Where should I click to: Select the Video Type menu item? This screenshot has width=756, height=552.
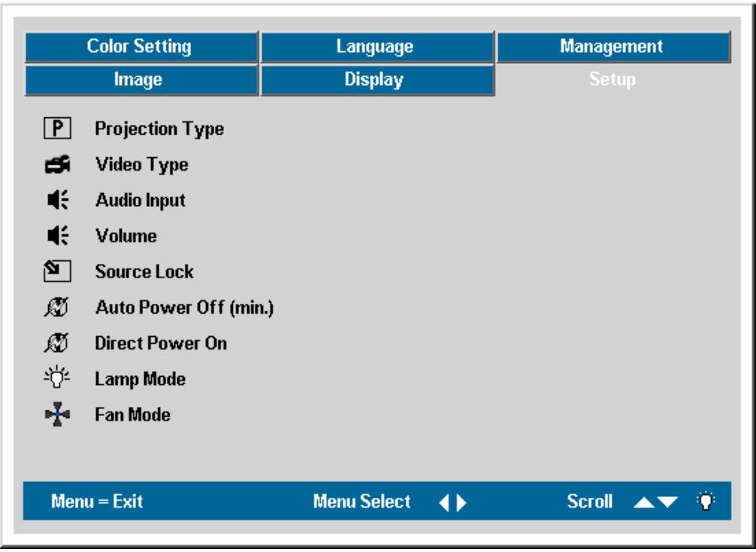[142, 165]
